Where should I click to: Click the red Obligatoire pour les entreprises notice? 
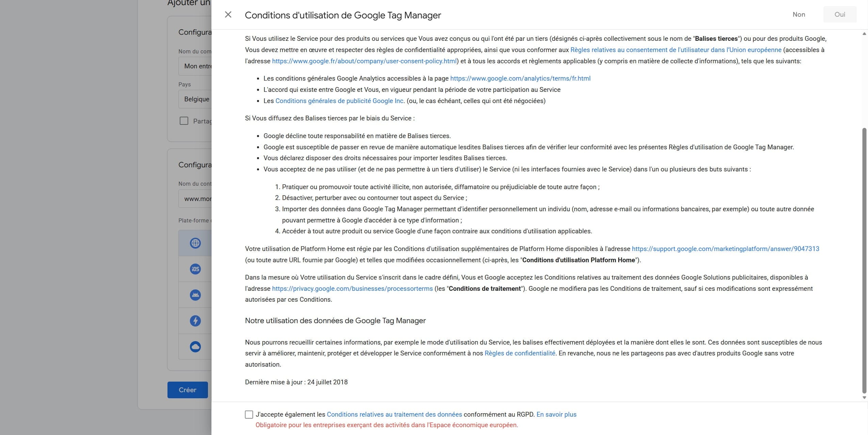pos(387,425)
